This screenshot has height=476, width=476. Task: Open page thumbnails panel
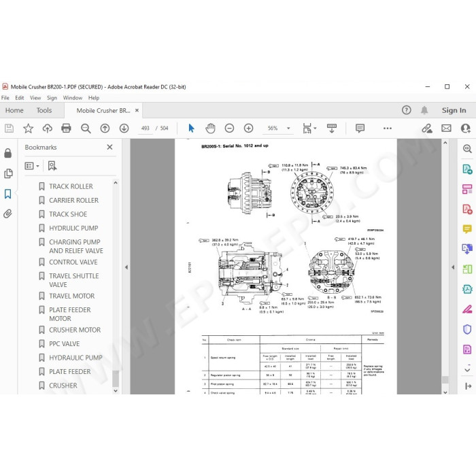(x=8, y=173)
